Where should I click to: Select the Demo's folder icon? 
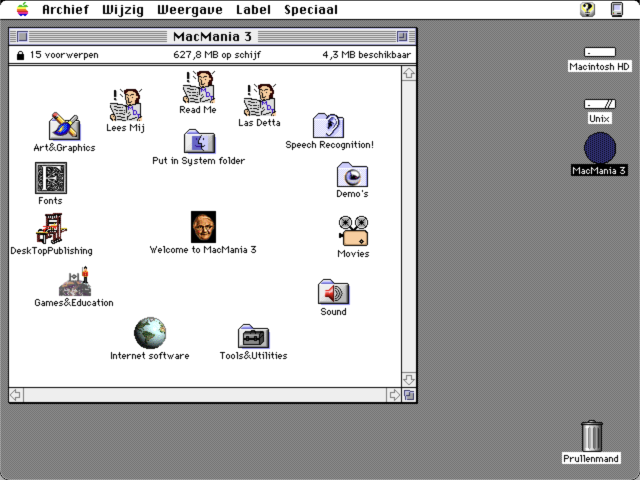pyautogui.click(x=353, y=175)
